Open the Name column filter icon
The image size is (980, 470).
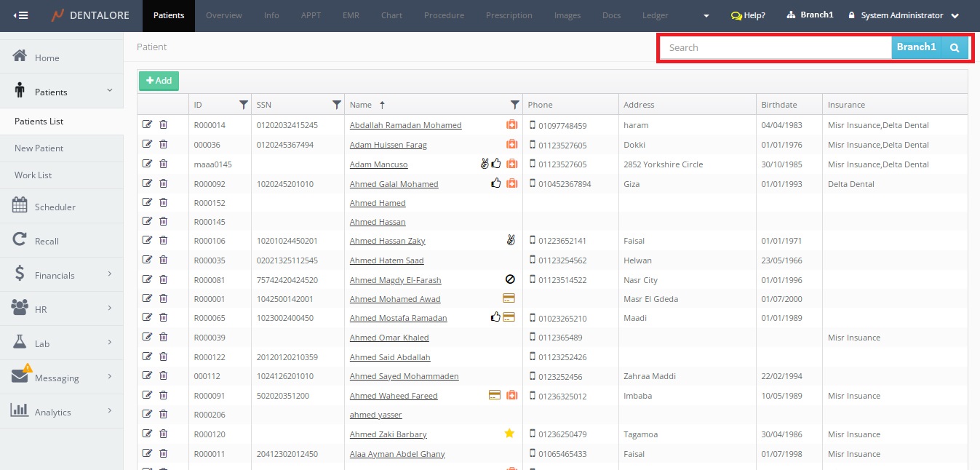pos(514,105)
